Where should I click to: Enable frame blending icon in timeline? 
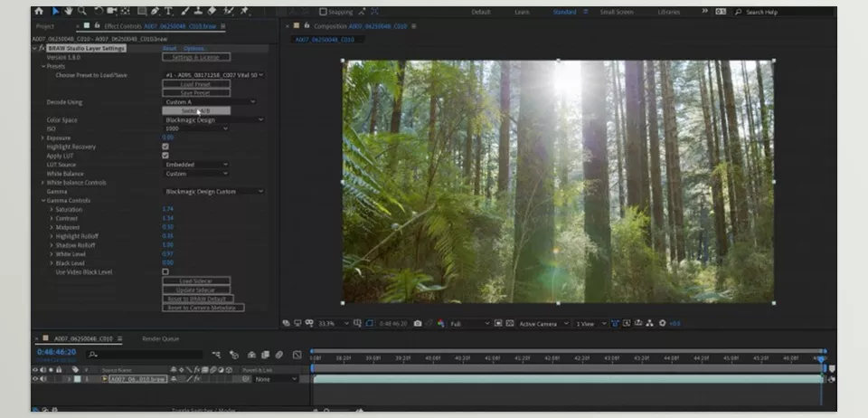265,355
